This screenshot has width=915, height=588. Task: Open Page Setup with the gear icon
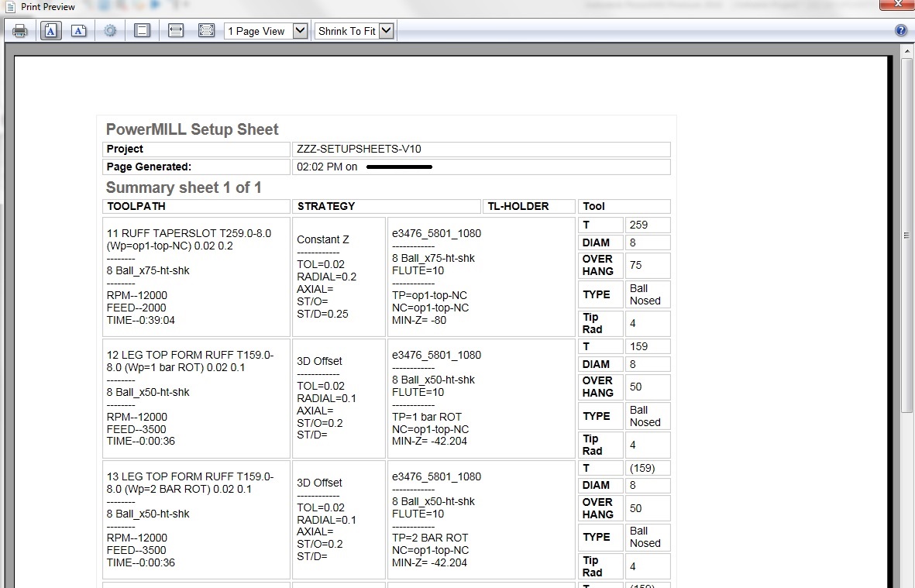109,30
